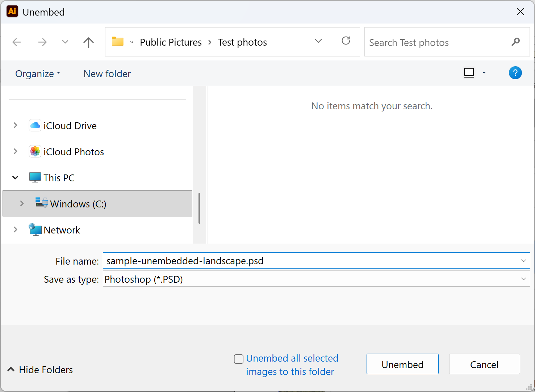Expand the Windows (C:) drive node
The width and height of the screenshot is (535, 392).
[22, 204]
